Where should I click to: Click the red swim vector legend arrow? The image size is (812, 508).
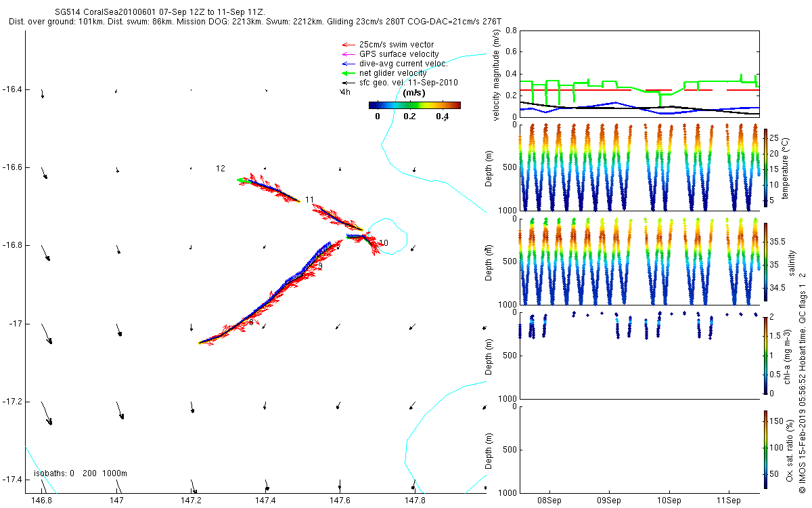coord(348,45)
